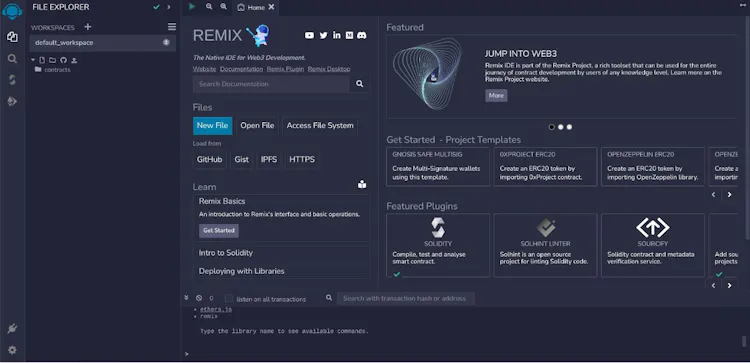Image resolution: width=750 pixels, height=363 pixels.
Task: Select the Sourcify plugin card
Action: pos(653,245)
